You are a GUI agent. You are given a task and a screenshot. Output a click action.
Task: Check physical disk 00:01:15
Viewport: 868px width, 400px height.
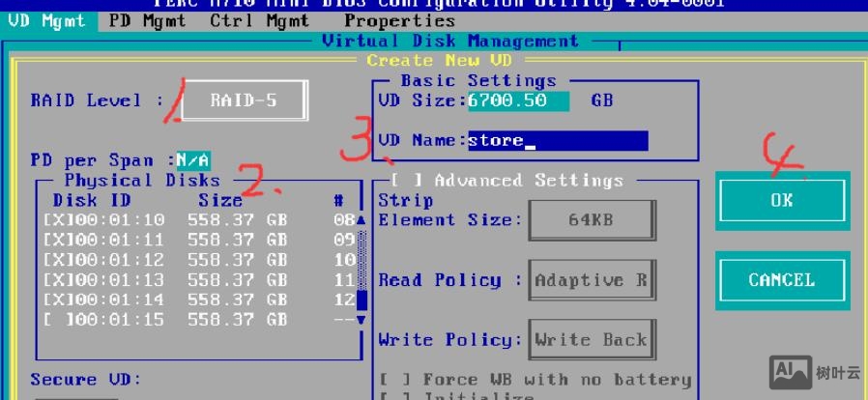tap(59, 320)
